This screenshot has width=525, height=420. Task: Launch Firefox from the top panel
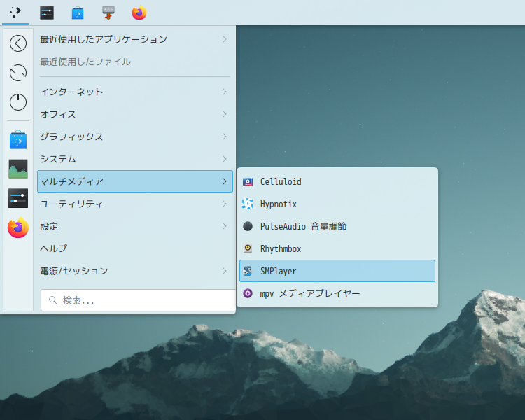(x=139, y=13)
